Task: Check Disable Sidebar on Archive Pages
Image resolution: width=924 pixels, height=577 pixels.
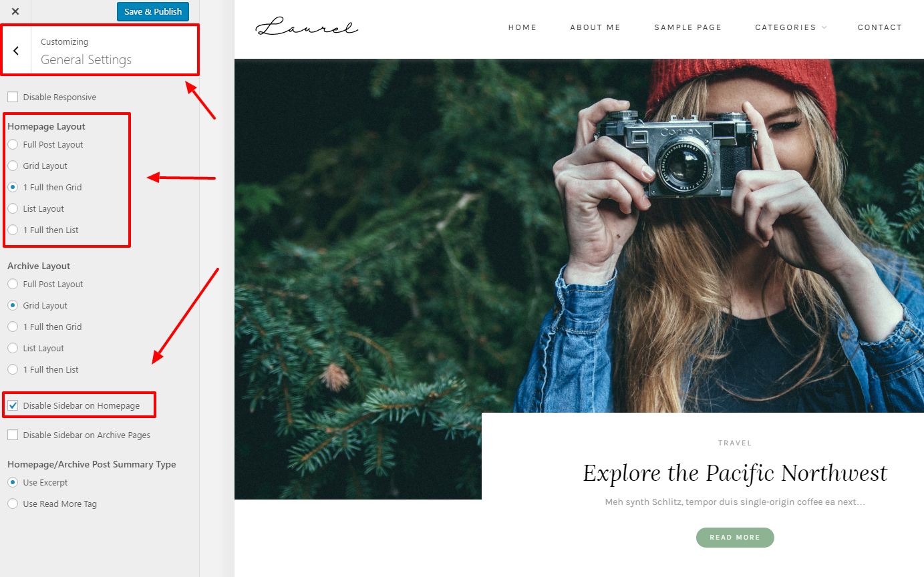Action: click(x=13, y=435)
